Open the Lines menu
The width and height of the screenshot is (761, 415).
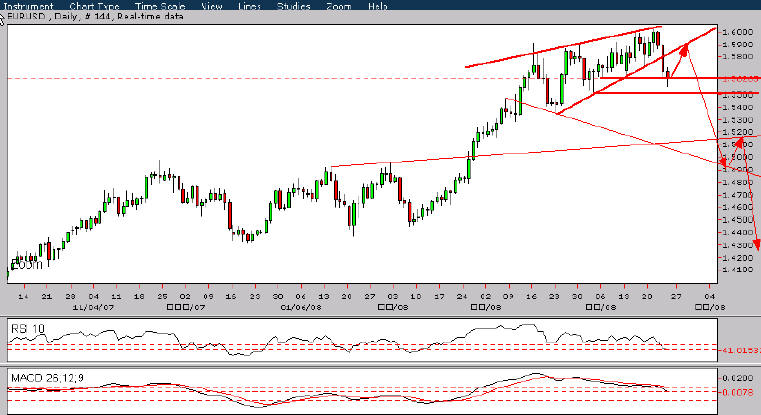[249, 6]
